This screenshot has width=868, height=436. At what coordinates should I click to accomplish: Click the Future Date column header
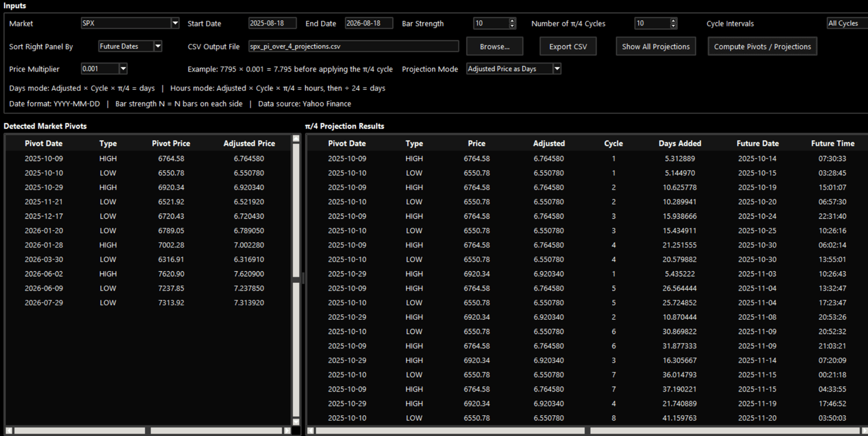click(757, 143)
